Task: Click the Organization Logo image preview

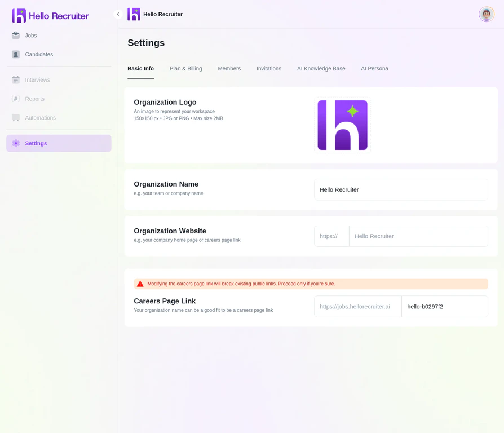Action: click(342, 125)
